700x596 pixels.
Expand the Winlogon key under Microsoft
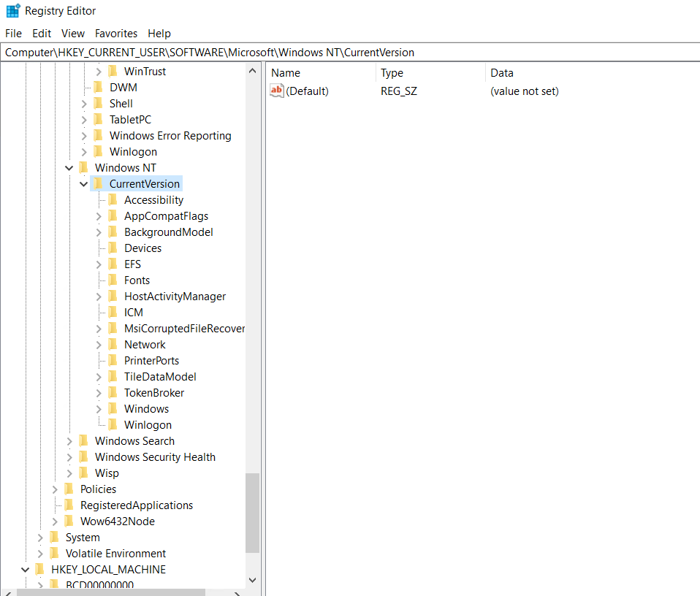tap(84, 152)
